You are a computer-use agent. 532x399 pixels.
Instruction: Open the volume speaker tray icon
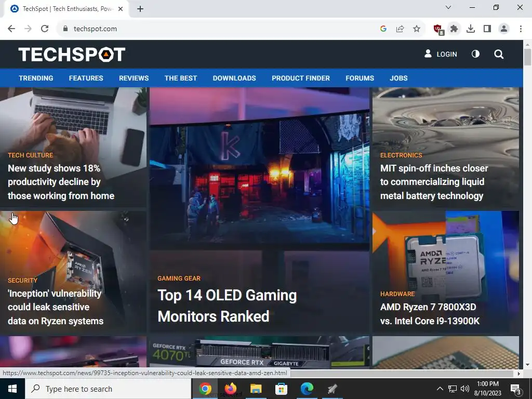465,389
